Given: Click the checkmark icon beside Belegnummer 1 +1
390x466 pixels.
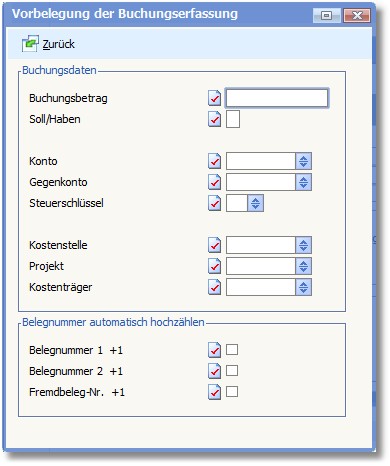Looking at the screenshot, I should click(214, 350).
